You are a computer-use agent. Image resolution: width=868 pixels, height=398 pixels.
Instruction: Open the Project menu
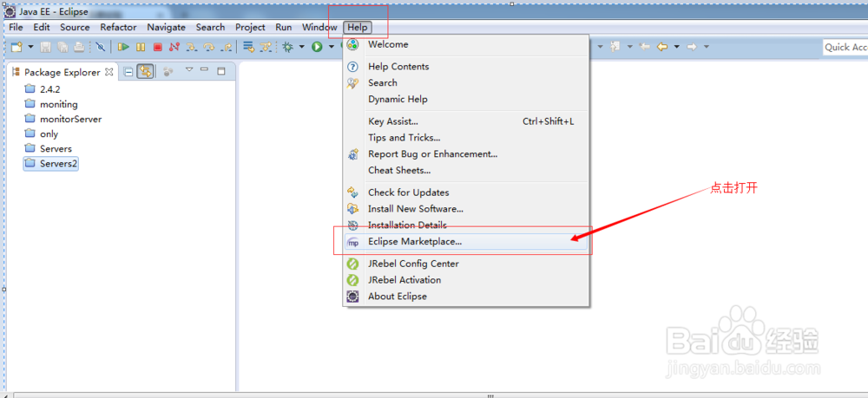pos(250,27)
